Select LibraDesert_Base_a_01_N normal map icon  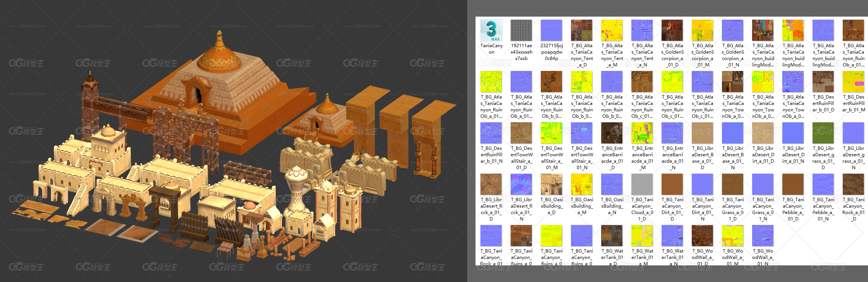pyautogui.click(x=733, y=133)
